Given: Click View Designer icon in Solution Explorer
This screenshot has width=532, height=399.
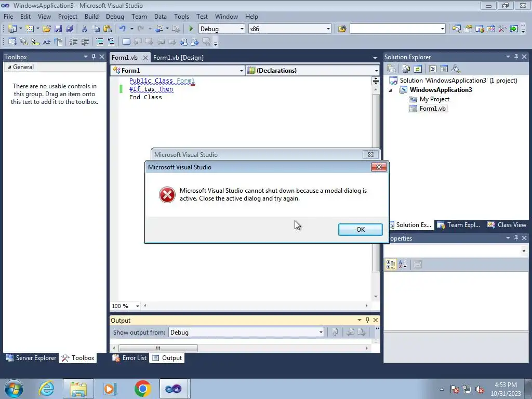Looking at the screenshot, I should click(444, 69).
